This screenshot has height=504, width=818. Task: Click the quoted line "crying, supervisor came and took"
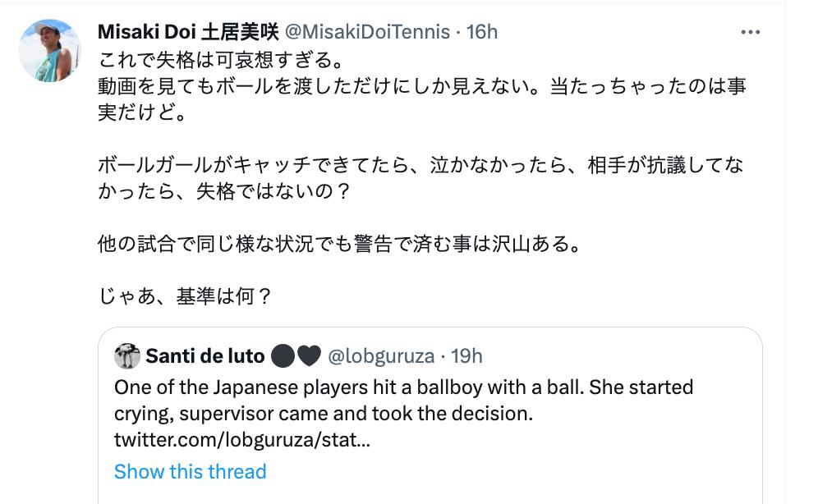324,414
